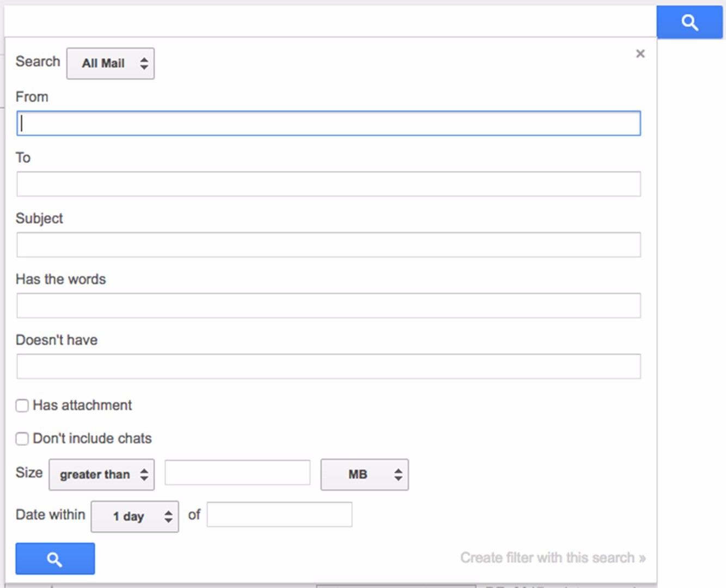Enable the Has attachment checkbox

[22, 406]
